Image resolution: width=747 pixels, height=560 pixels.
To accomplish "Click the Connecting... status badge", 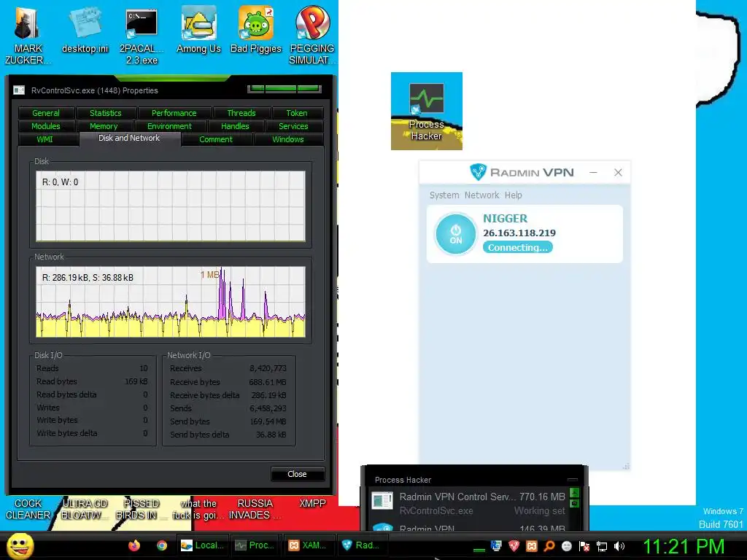I will [x=518, y=248].
